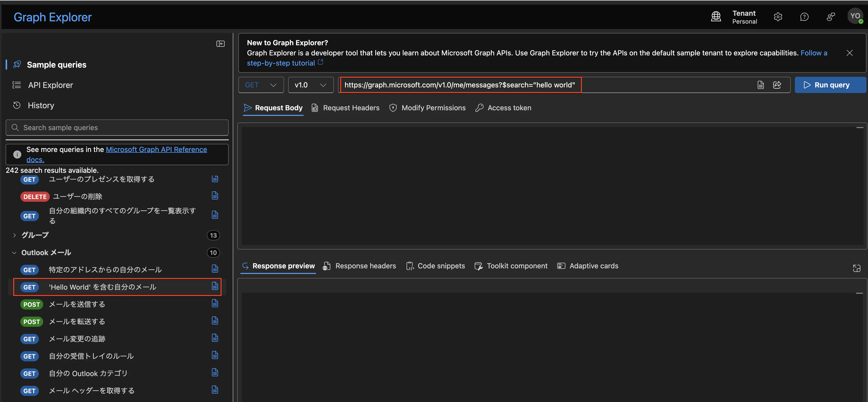
Task: Open the GET method dropdown
Action: (261, 85)
